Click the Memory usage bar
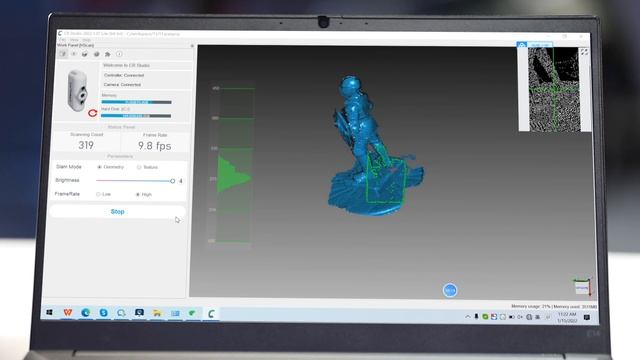The image size is (640, 360). [136, 102]
